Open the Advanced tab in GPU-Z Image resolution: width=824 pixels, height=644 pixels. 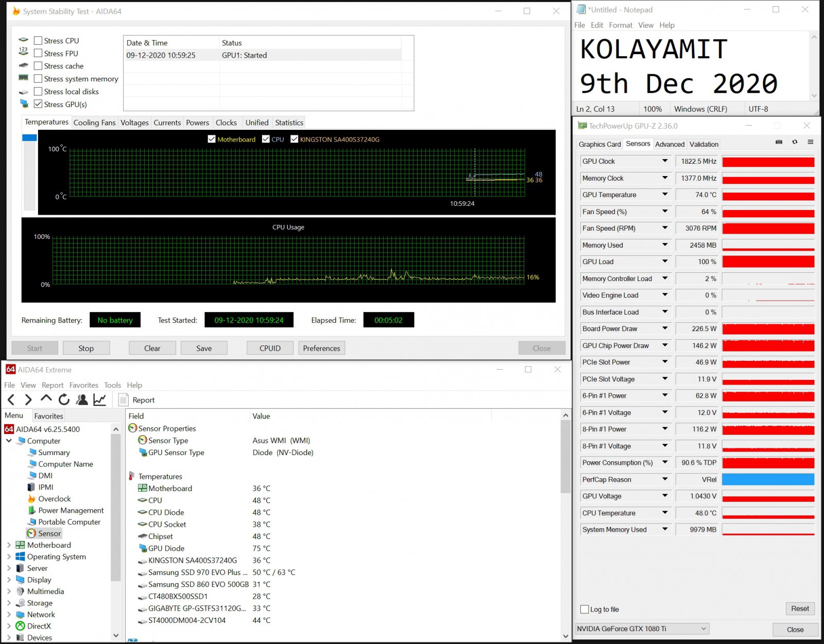[669, 144]
